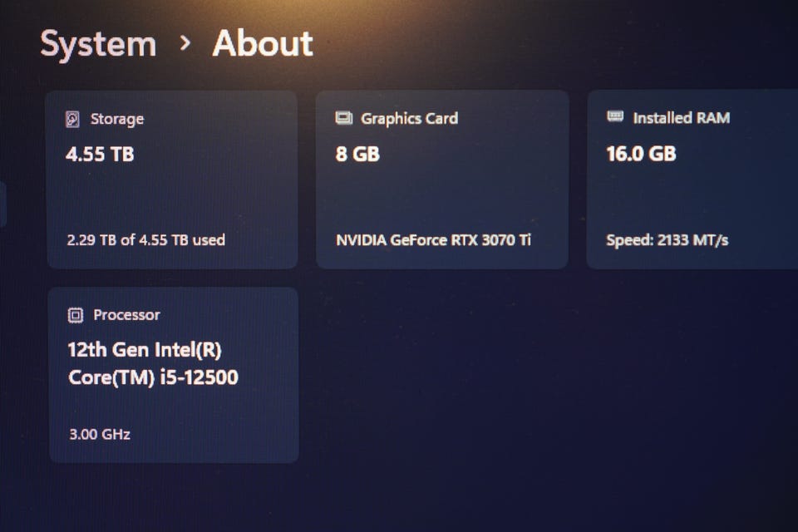Screen dimensions: 798x532
Task: Click the 3.00 GHz processor speed
Action: click(x=99, y=434)
